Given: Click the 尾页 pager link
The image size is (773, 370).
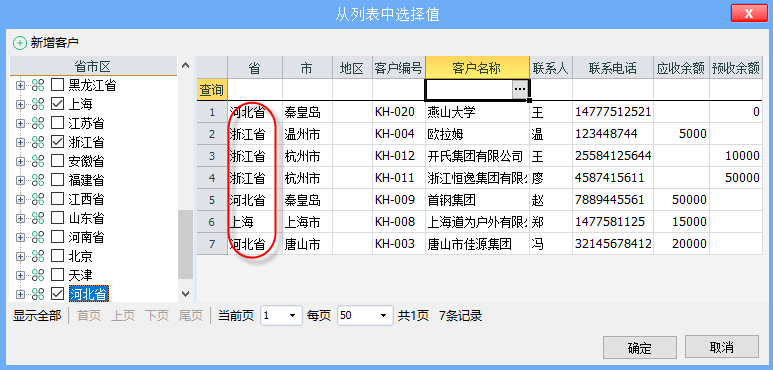Looking at the screenshot, I should (x=191, y=316).
